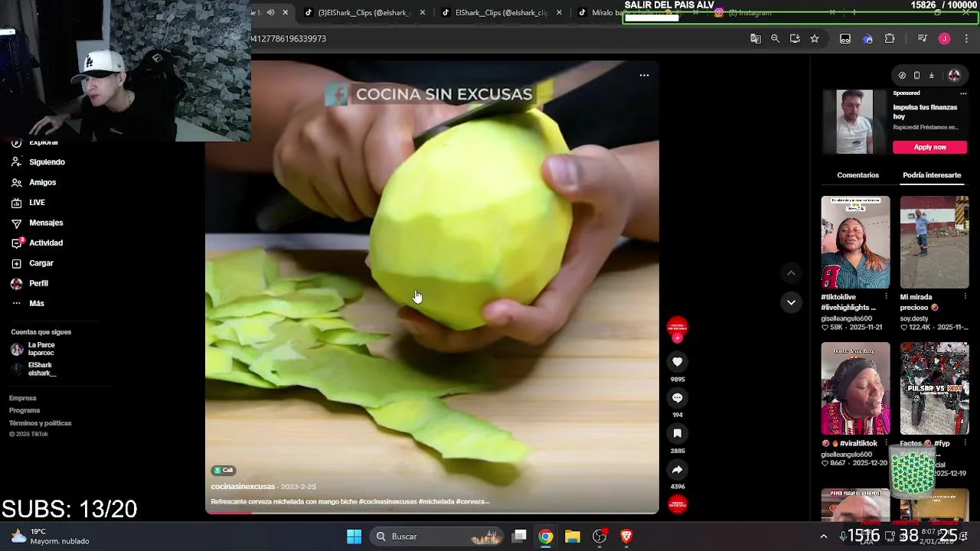Save video with the bookmark icon
The height and width of the screenshot is (551, 980).
pos(678,433)
